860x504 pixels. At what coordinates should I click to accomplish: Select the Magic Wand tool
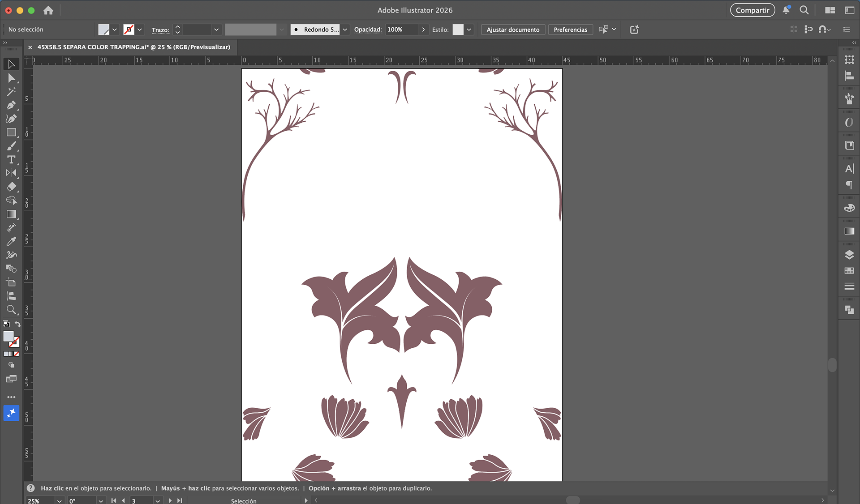click(11, 92)
